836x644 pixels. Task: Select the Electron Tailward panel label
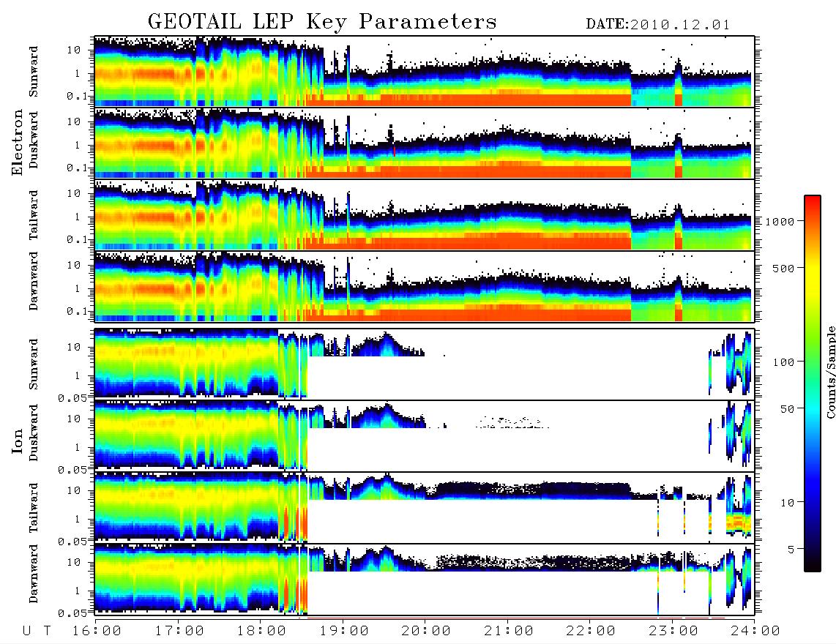click(x=34, y=215)
